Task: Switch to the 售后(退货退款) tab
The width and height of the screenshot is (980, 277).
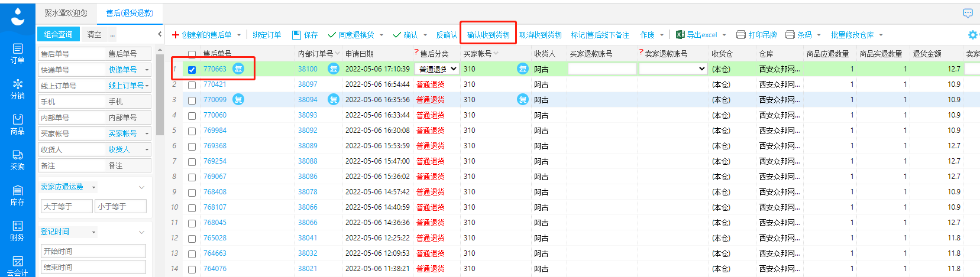Action: pos(130,13)
